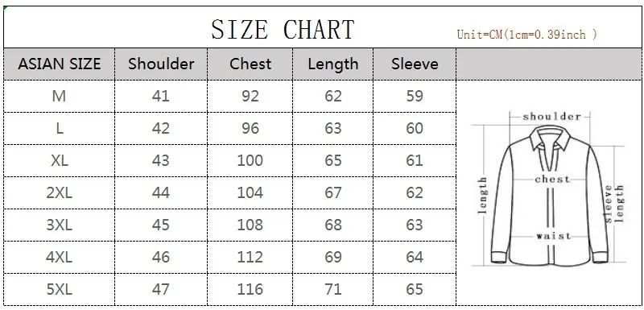Select the Sleeve column header
This screenshot has width=644, height=310.
(x=415, y=64)
